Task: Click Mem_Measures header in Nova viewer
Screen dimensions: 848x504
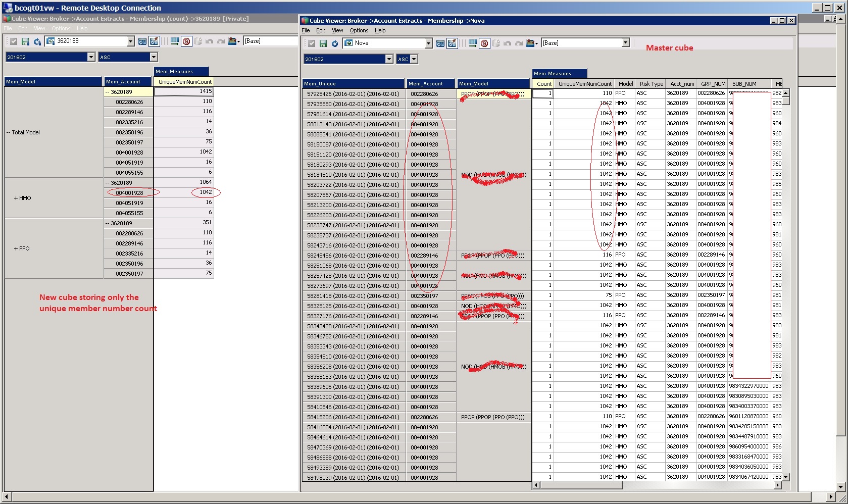Action: (x=560, y=74)
